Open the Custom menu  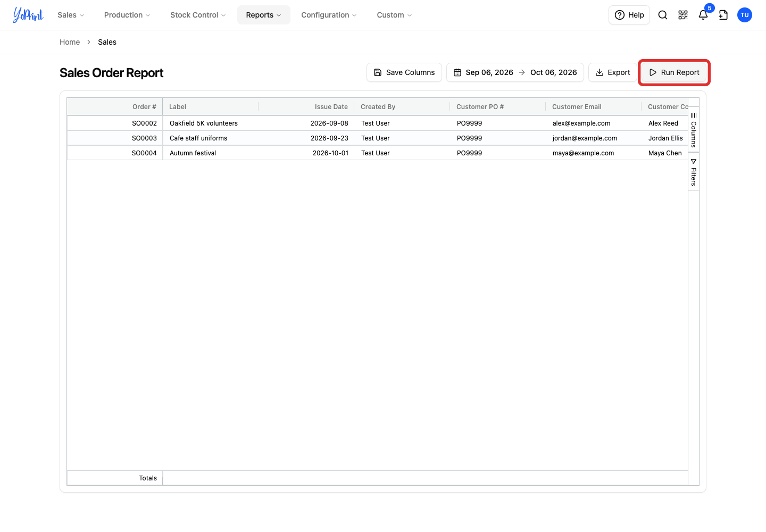[394, 15]
